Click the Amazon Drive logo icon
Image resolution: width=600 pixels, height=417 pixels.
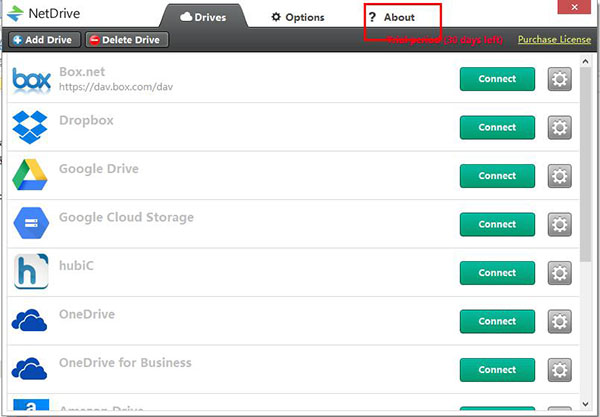[31, 406]
